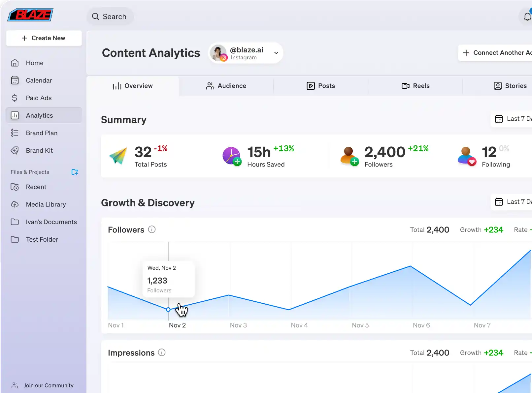Click Nov 3 on the chart axis

238,325
